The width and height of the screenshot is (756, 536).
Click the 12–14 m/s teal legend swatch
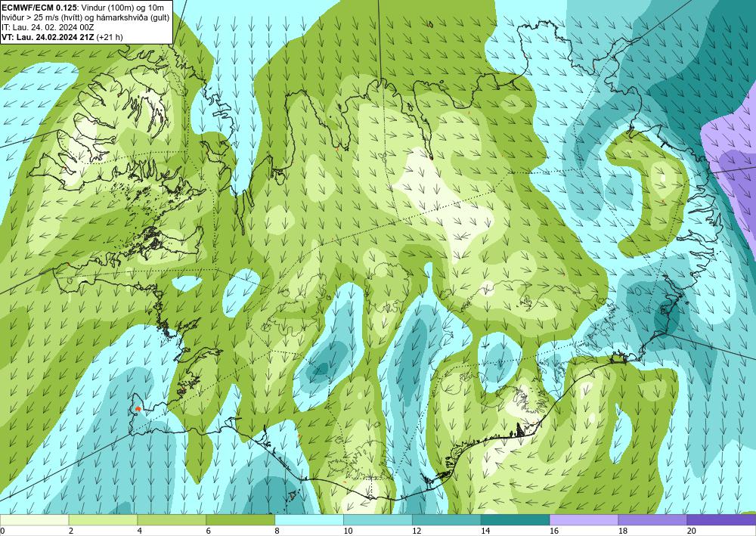coord(447,519)
